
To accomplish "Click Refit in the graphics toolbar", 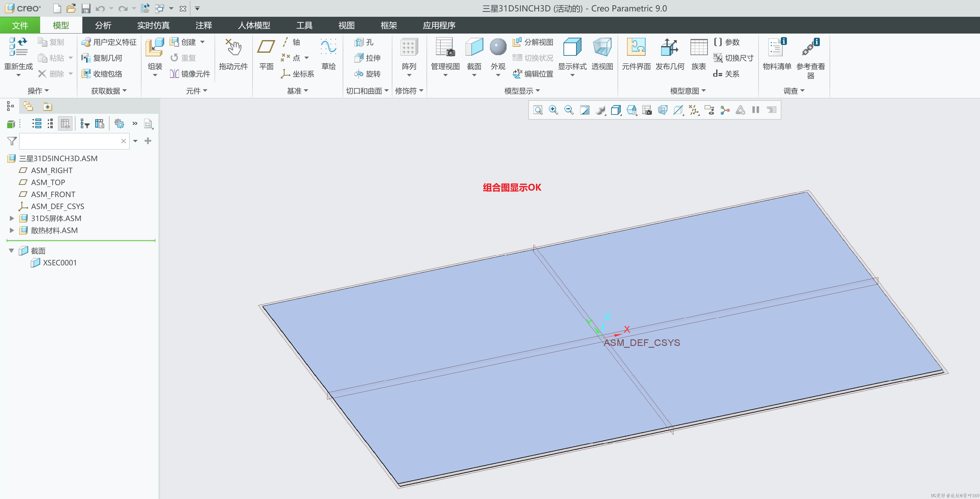I will coord(538,110).
